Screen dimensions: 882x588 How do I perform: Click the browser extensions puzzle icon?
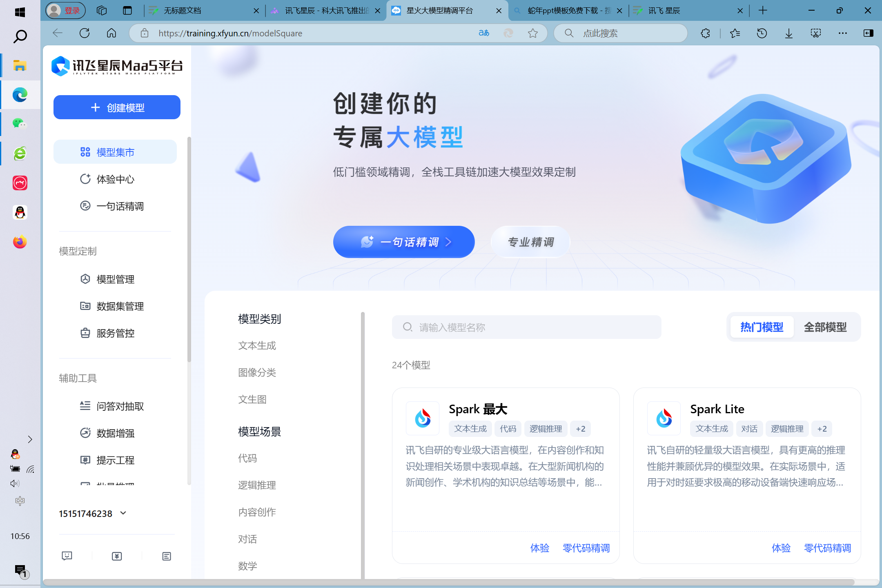pos(705,33)
